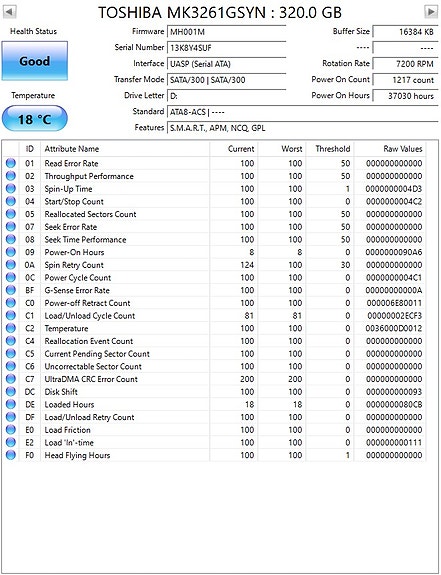Click raw value 0000000080CB for Loaded Hours
The width and height of the screenshot is (441, 575).
coord(394,404)
